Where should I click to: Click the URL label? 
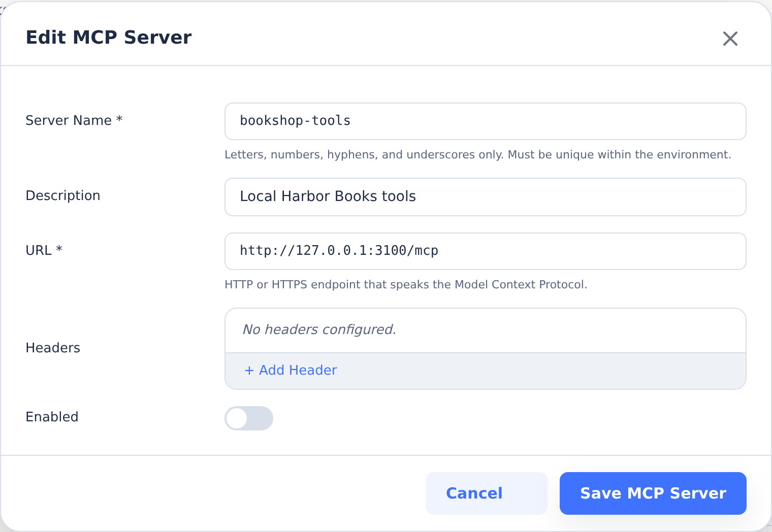[x=44, y=250]
